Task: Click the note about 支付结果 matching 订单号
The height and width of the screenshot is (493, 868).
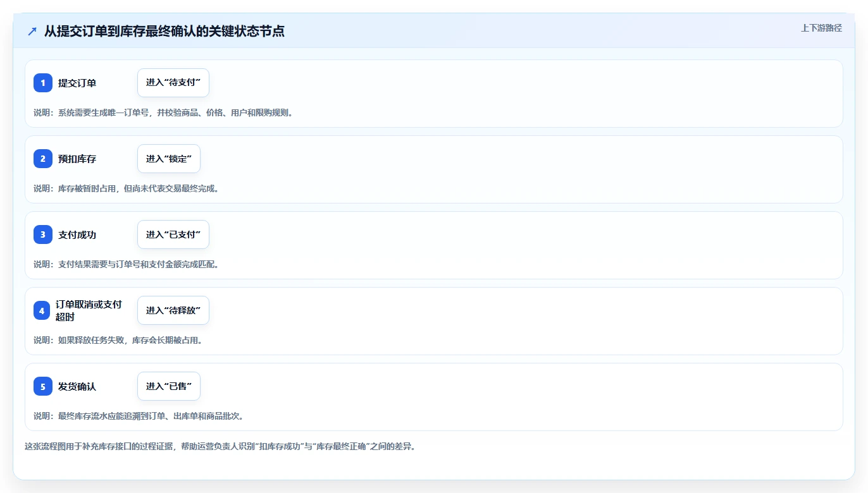Action: (126, 264)
